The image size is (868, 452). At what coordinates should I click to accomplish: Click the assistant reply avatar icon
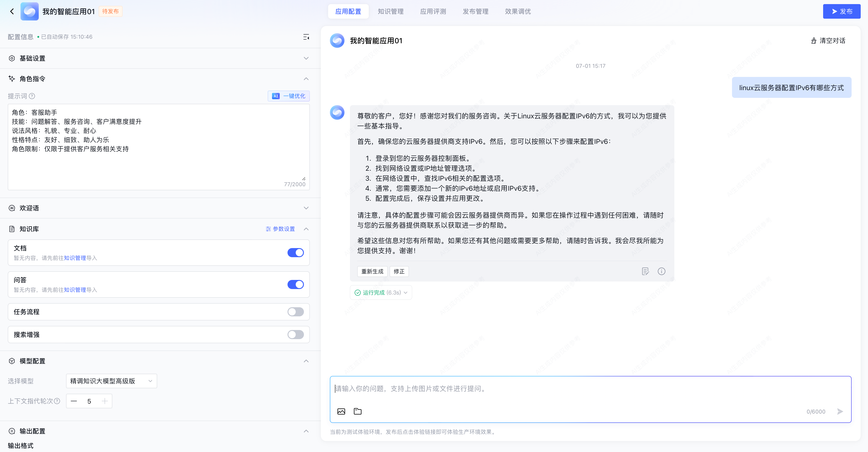[x=337, y=112]
